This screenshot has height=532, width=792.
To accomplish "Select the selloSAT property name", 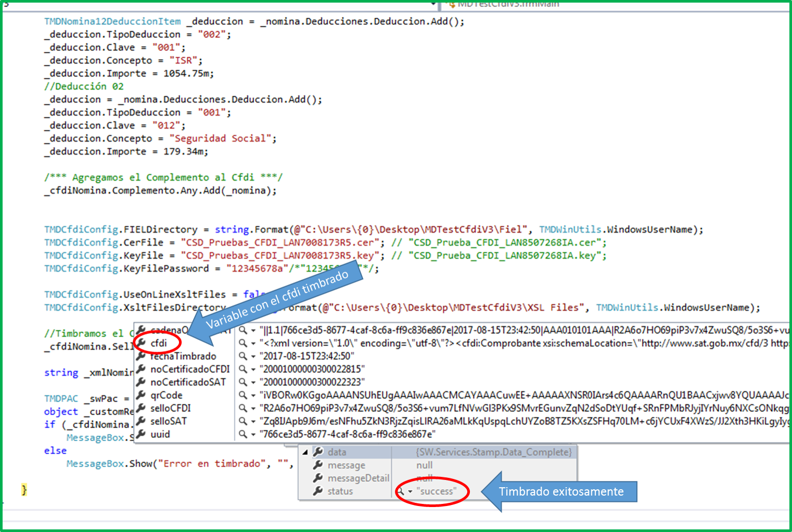I will (169, 421).
